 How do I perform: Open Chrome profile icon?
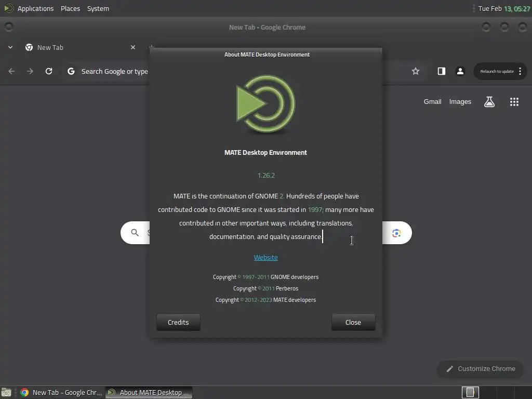[460, 71]
